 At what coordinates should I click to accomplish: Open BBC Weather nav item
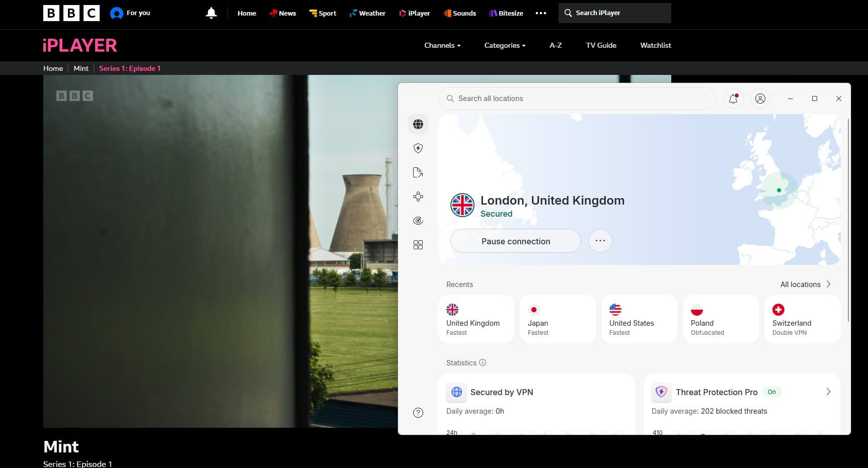point(367,13)
